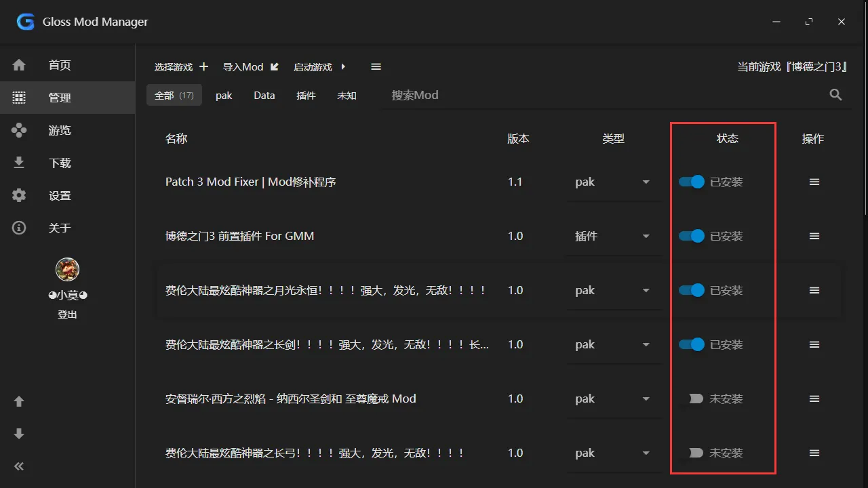The image size is (868, 488).
Task: Disable the Patch 3 Mod Fixer toggle
Action: [692, 182]
